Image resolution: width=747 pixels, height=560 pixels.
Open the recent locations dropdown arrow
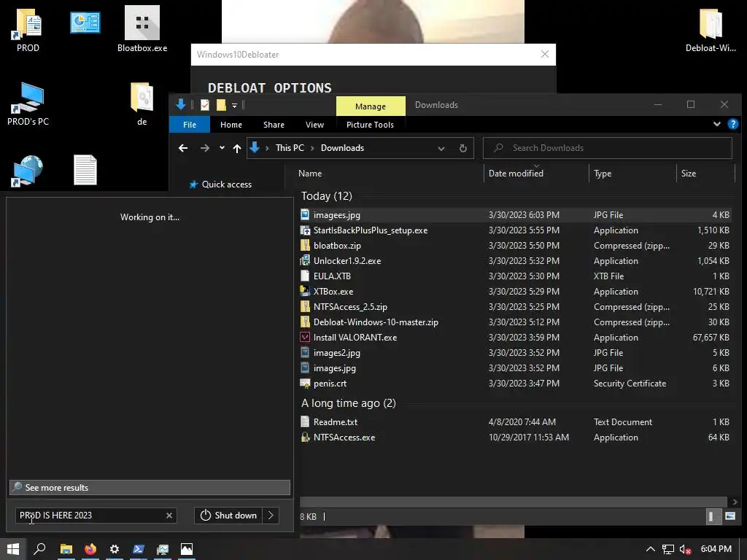(222, 148)
